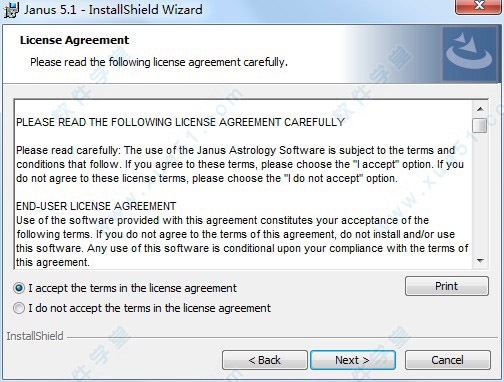The height and width of the screenshot is (382, 504).
Task: Click the scrollbar track below the thumb
Action: tap(480, 193)
